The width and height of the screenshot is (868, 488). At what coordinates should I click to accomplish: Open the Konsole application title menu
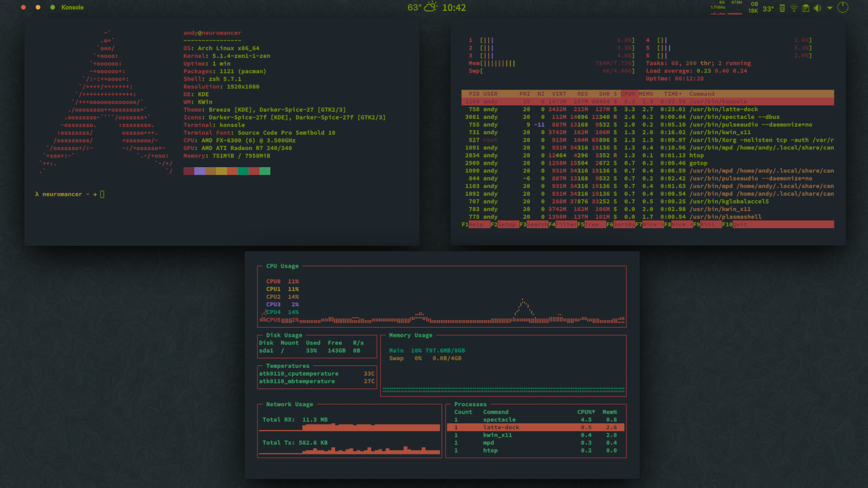pos(73,7)
